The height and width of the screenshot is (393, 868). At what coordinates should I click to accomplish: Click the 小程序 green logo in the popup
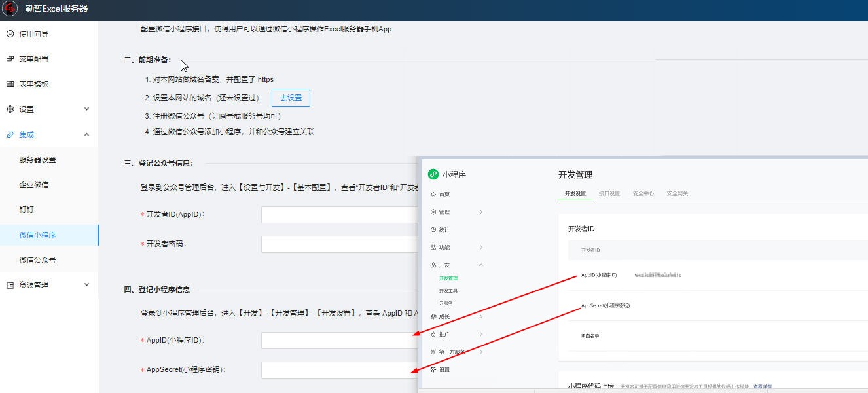[x=433, y=174]
